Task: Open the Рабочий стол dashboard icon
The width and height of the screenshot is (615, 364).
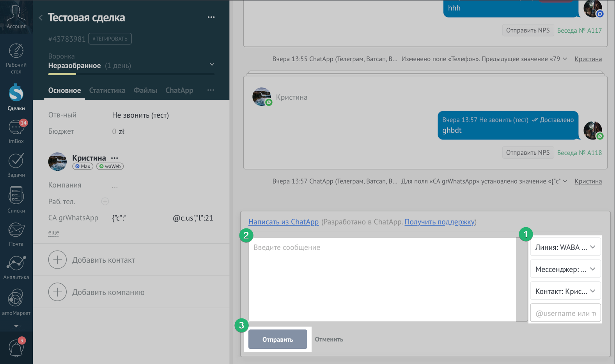Action: [x=16, y=51]
